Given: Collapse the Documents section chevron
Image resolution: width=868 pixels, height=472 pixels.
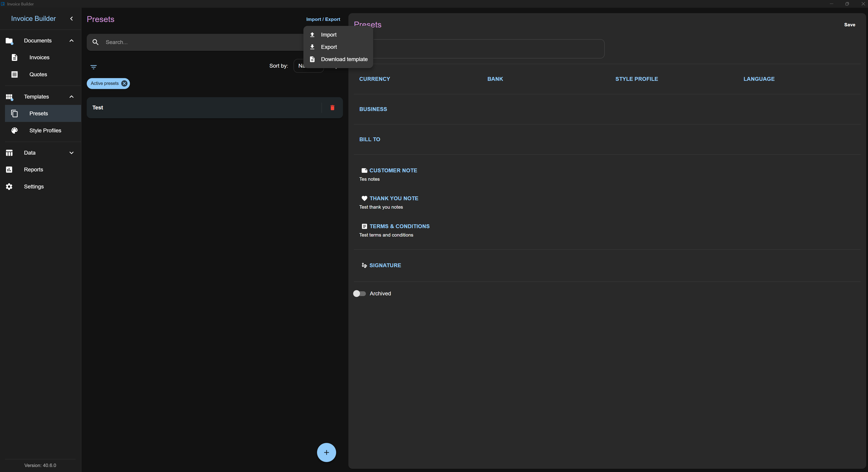Looking at the screenshot, I should coord(72,41).
